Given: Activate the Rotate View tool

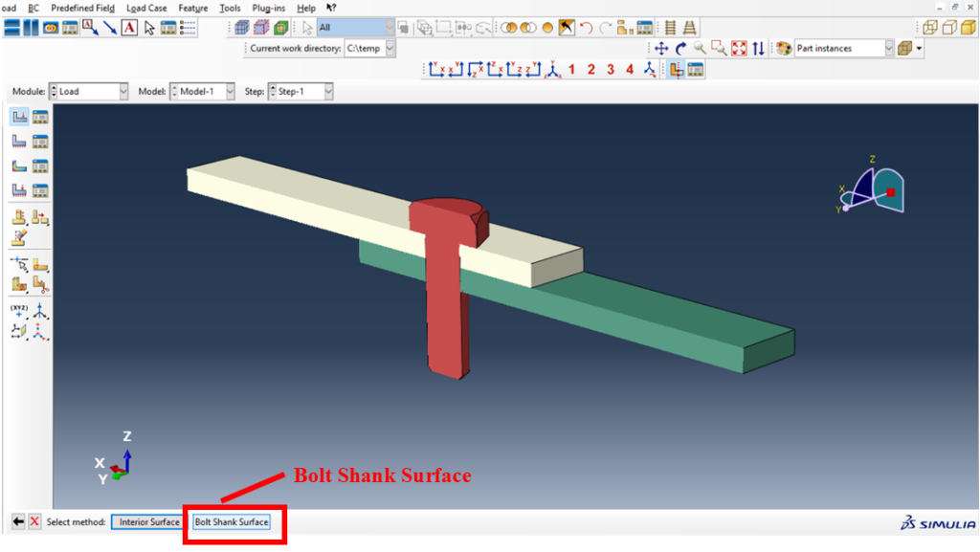Looking at the screenshot, I should tap(680, 48).
